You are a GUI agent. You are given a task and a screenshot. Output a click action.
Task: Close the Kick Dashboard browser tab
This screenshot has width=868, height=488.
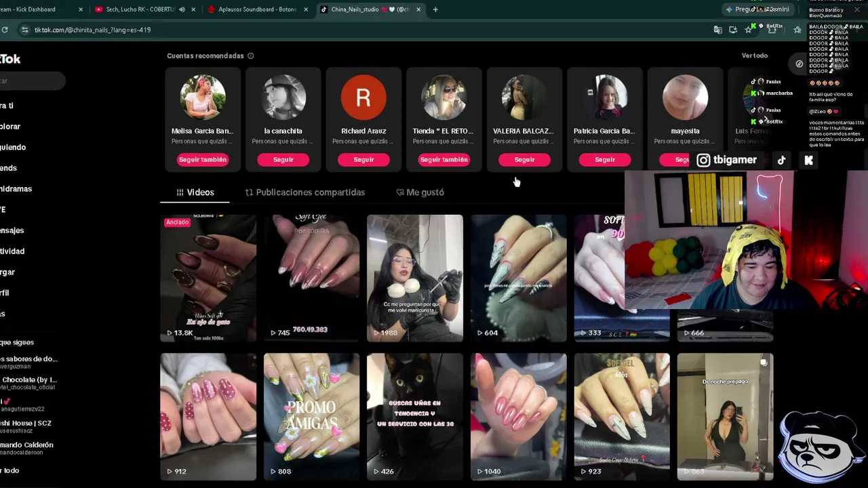pyautogui.click(x=81, y=9)
